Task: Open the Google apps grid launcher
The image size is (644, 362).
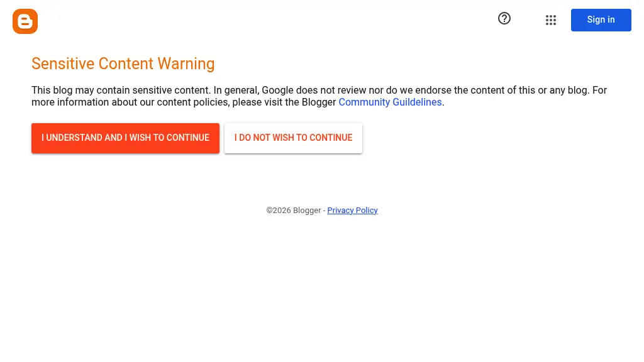Action: click(x=551, y=20)
